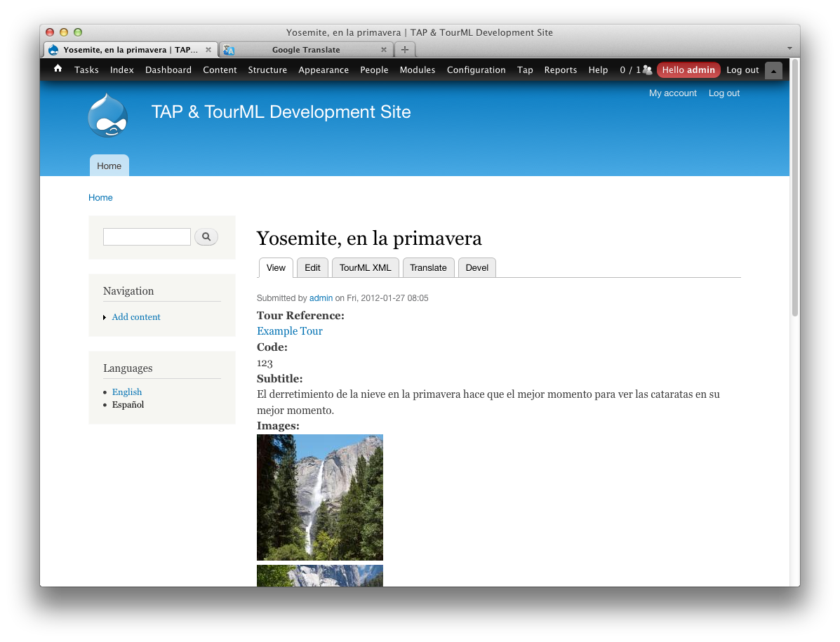The height and width of the screenshot is (642, 840).
Task: Collapse the admin toolbar arrow toggle
Action: (x=773, y=71)
